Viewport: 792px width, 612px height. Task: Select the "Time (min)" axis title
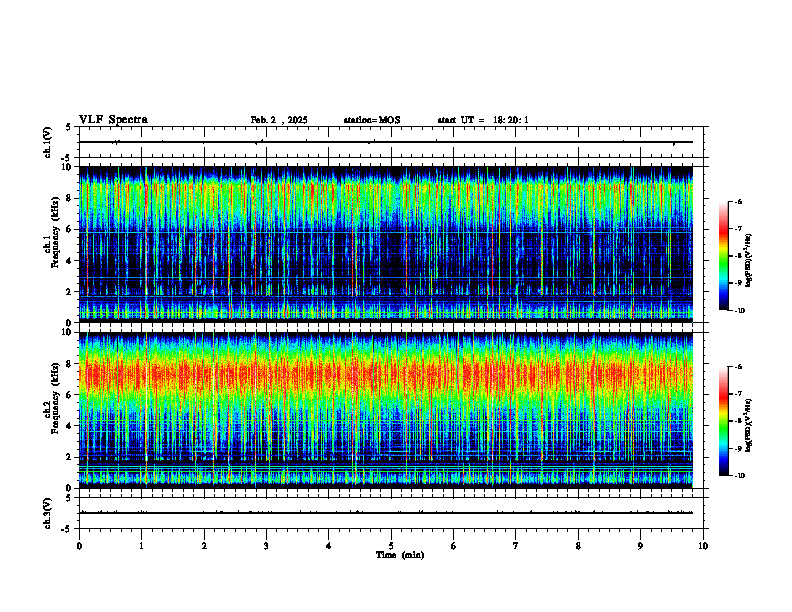400,555
